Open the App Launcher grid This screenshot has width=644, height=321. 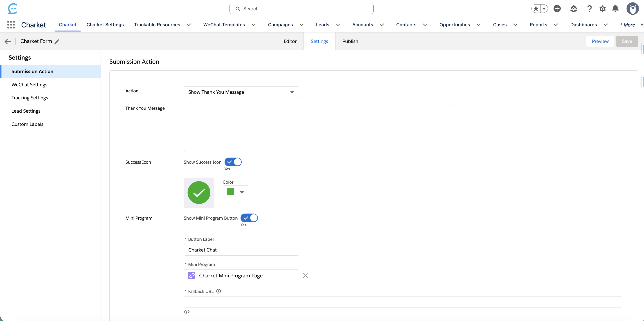(11, 25)
